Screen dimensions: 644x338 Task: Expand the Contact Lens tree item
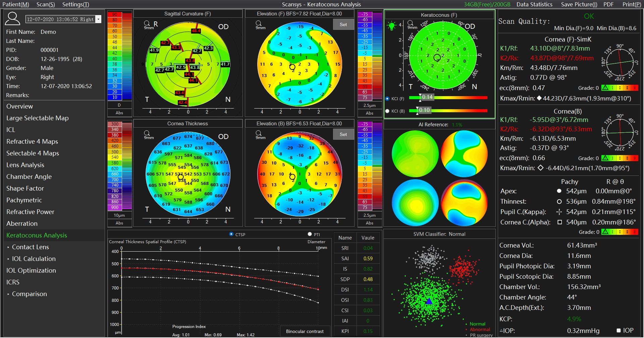[8, 247]
